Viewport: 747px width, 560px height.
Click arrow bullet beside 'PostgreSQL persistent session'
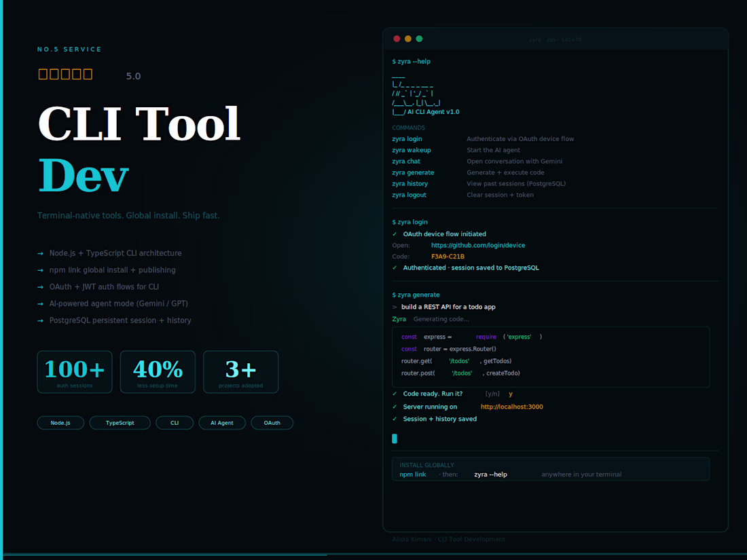pos(41,321)
